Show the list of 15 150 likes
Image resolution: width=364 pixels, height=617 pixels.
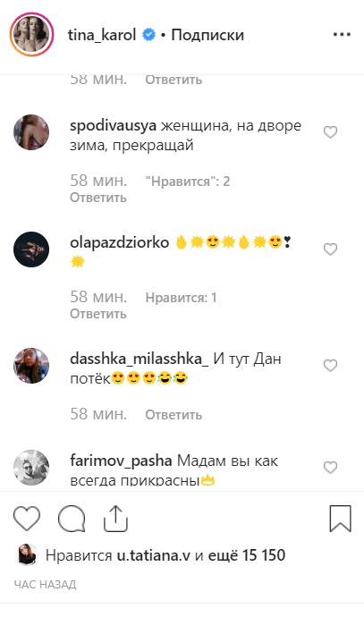click(246, 555)
